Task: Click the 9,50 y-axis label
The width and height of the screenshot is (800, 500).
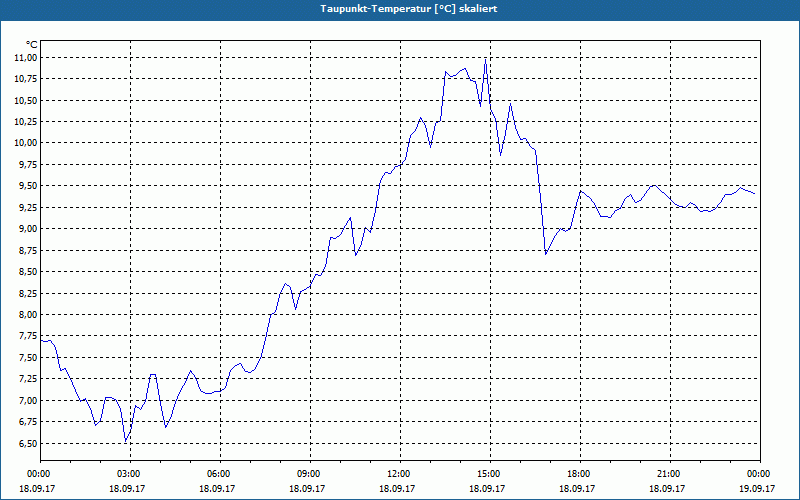Action: 28,186
